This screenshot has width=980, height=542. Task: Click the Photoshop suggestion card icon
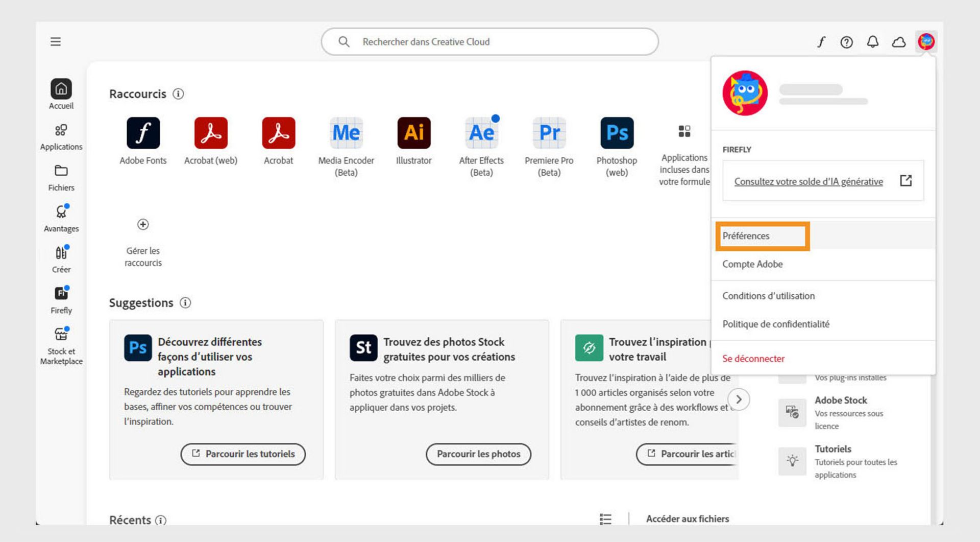pos(138,348)
